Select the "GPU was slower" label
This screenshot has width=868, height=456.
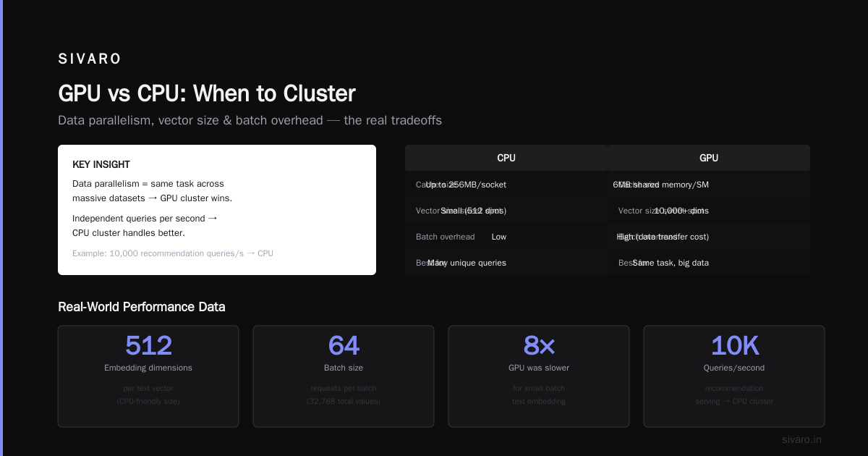point(539,368)
